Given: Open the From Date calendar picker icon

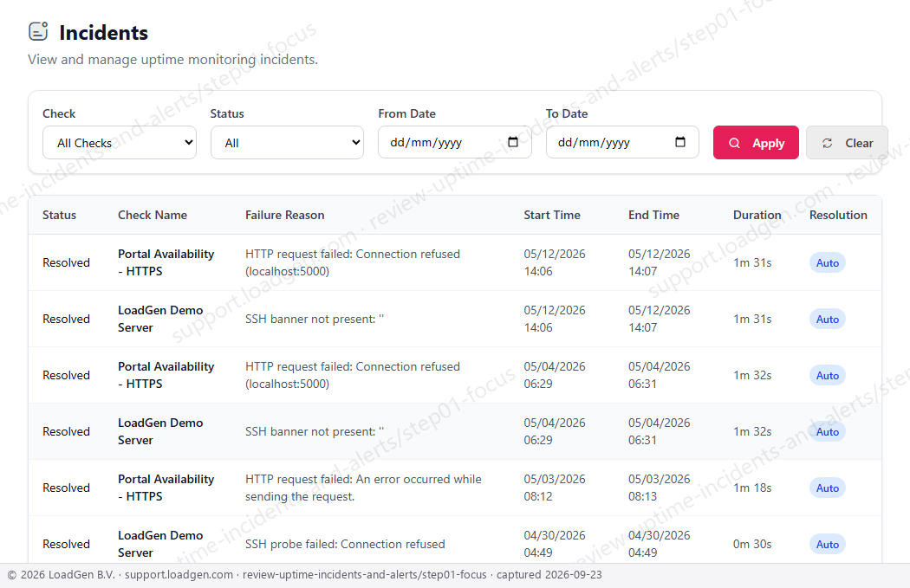Looking at the screenshot, I should click(513, 142).
